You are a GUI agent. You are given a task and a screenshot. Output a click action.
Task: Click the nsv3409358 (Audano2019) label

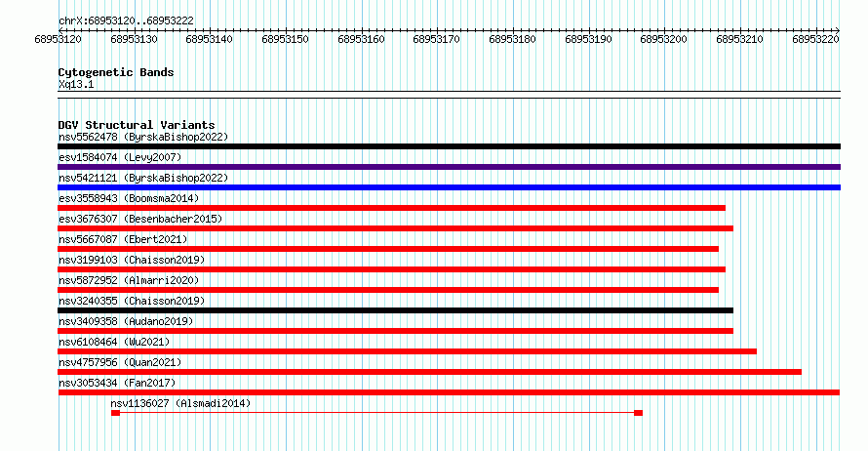(x=126, y=321)
